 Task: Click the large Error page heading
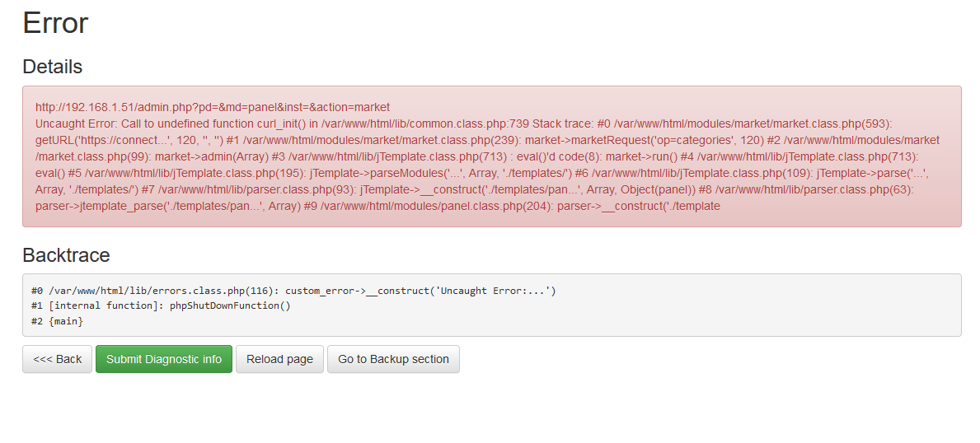point(55,22)
